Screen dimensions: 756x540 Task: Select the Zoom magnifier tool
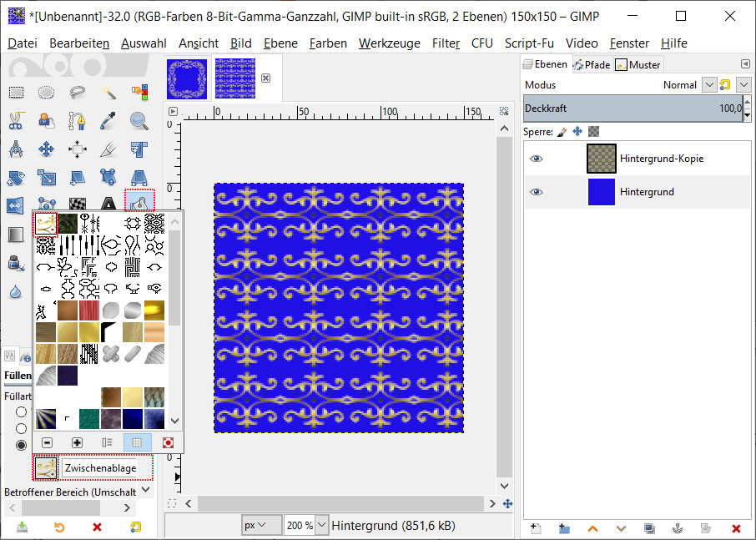pos(139,120)
